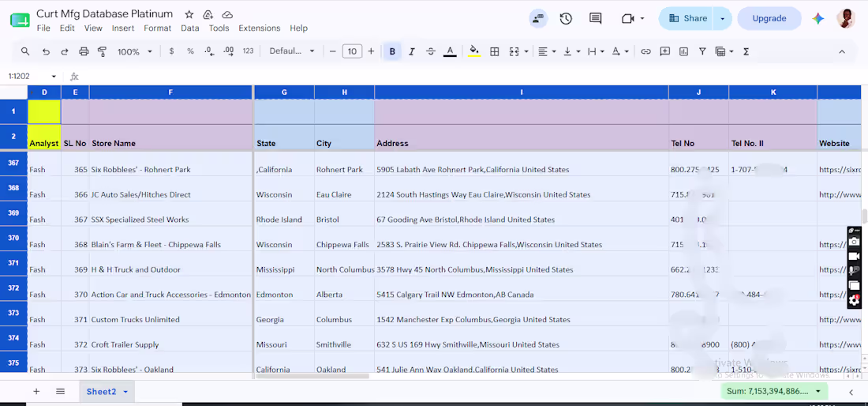Open the borders tool
This screenshot has height=406, width=868.
[x=495, y=51]
